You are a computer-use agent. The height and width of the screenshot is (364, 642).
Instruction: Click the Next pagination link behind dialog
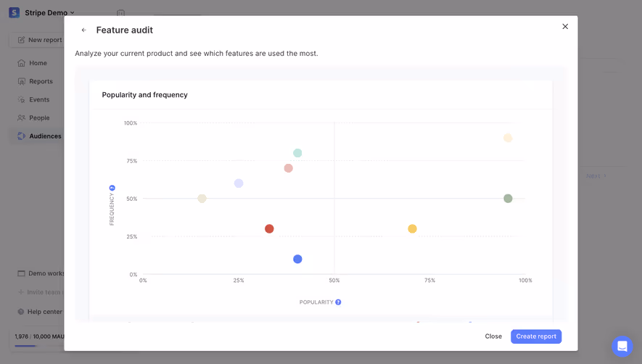click(596, 176)
